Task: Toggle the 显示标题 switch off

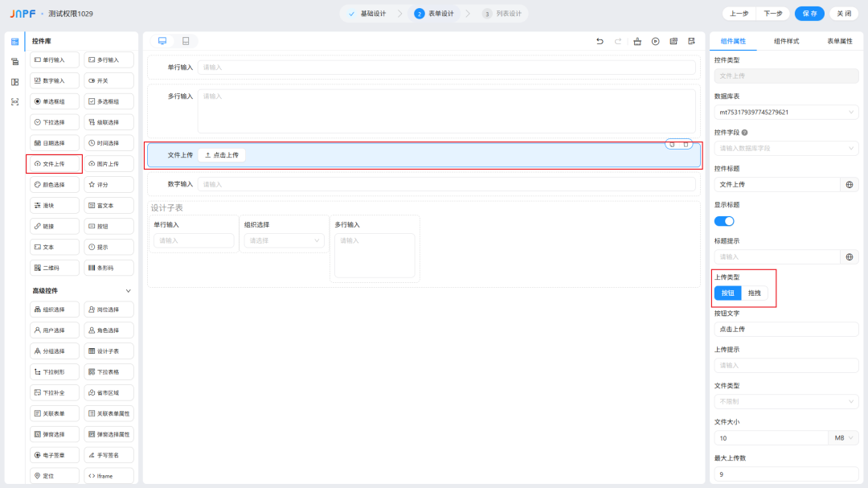Action: point(724,221)
